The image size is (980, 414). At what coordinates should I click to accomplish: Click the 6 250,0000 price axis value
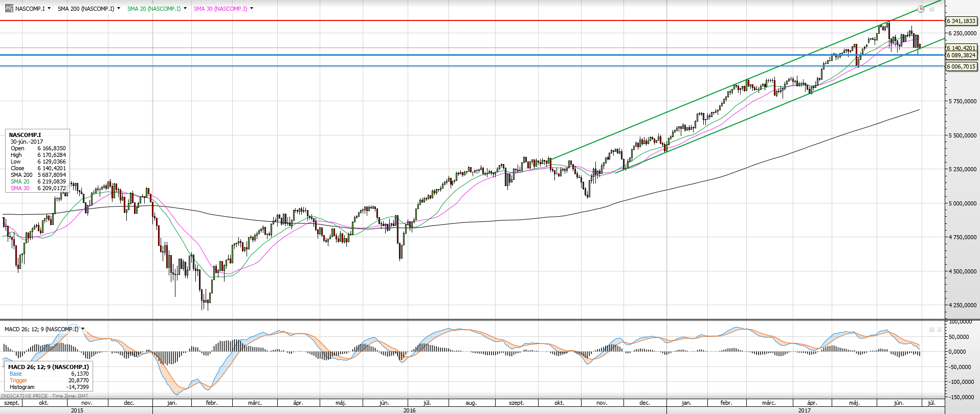[x=962, y=33]
